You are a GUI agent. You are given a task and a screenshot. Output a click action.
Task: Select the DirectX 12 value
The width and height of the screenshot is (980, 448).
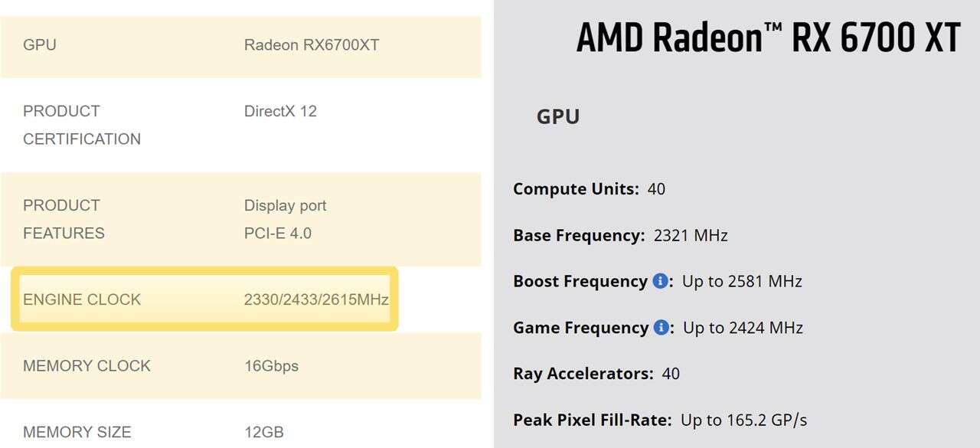point(280,111)
